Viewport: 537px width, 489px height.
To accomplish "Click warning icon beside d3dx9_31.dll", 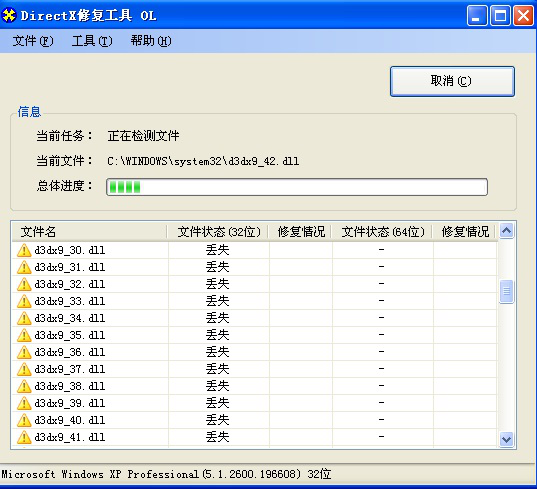I will point(24,267).
